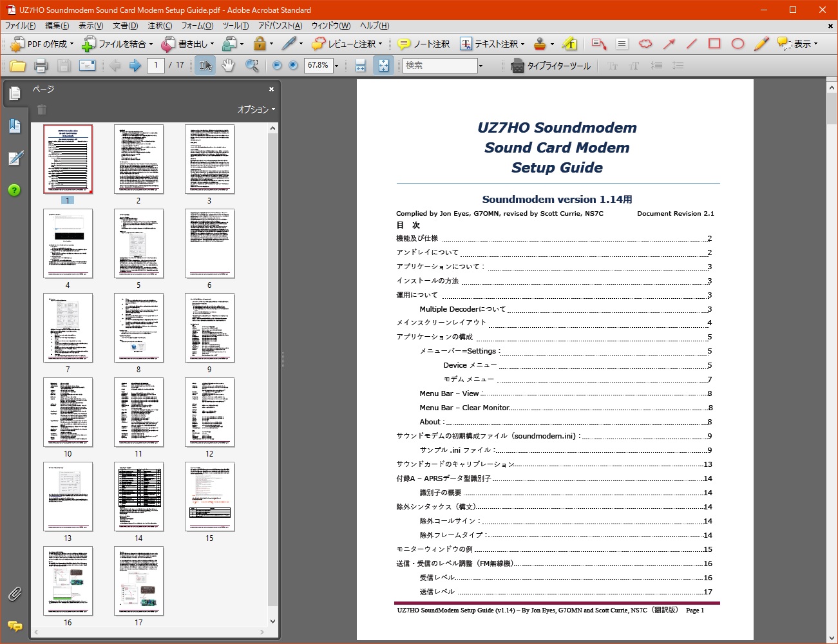Viewport: 838px width, 644px height.
Task: Select the rectangle drawing tool
Action: pyautogui.click(x=714, y=44)
